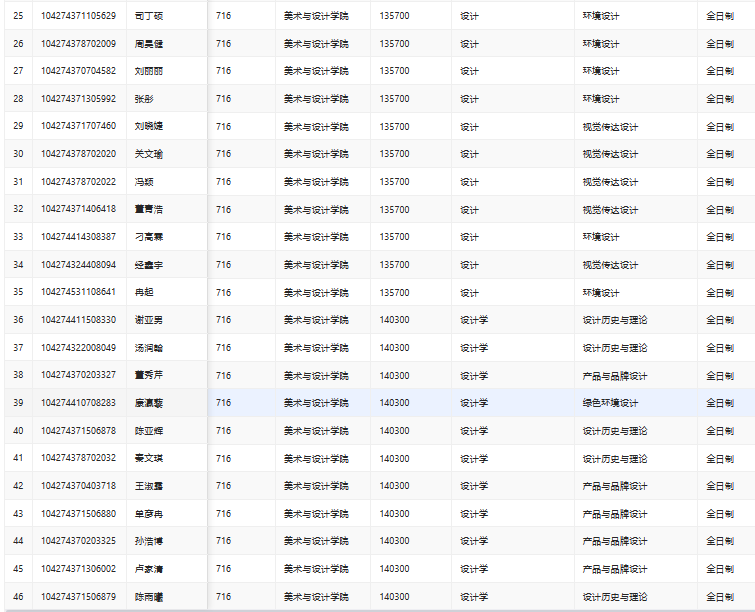755x612 pixels.
Task: Click candidate ID 104274371105629 in row 25
Action: [x=78, y=16]
